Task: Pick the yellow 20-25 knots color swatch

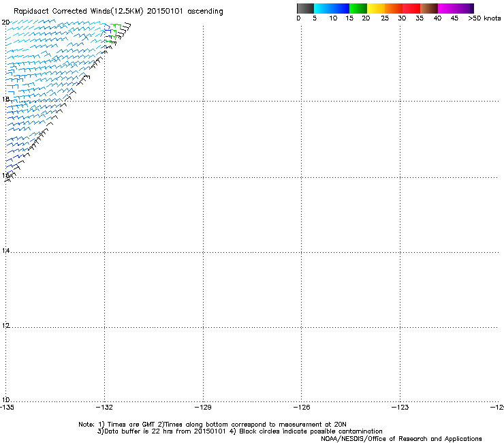Action: (x=376, y=8)
